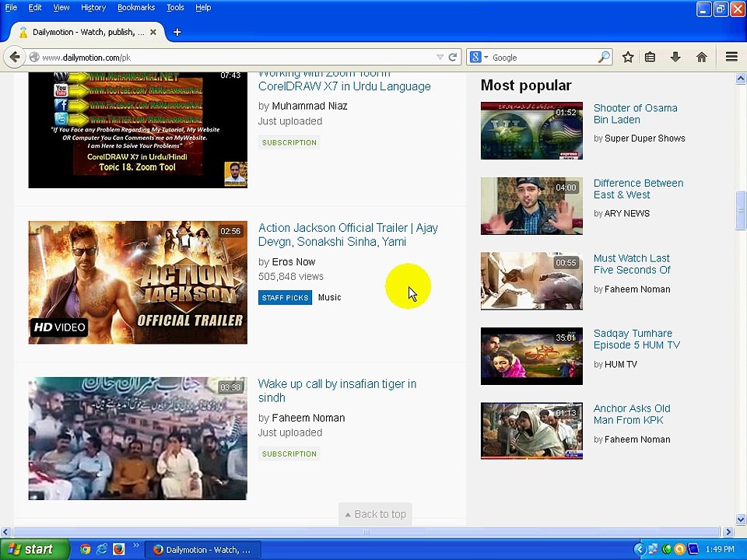Launch Internet Explorer from quick launch
Viewport: 747px width, 560px height.
pos(101,549)
